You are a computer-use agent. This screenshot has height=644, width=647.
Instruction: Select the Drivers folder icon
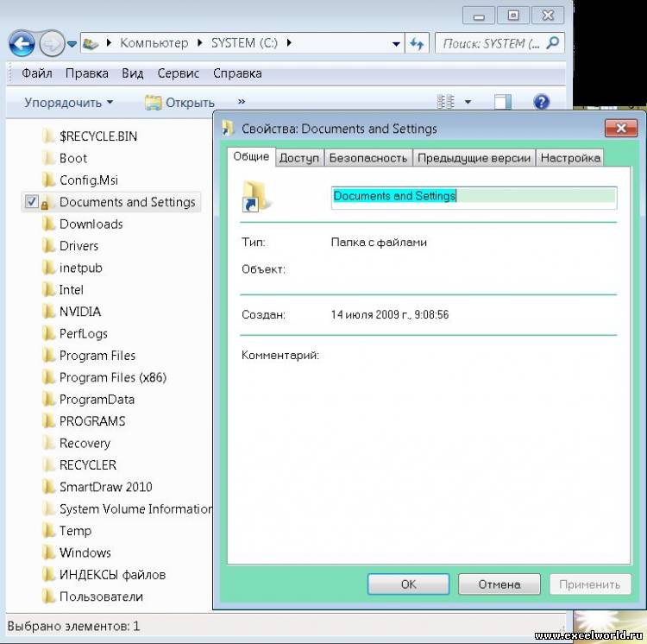click(48, 246)
